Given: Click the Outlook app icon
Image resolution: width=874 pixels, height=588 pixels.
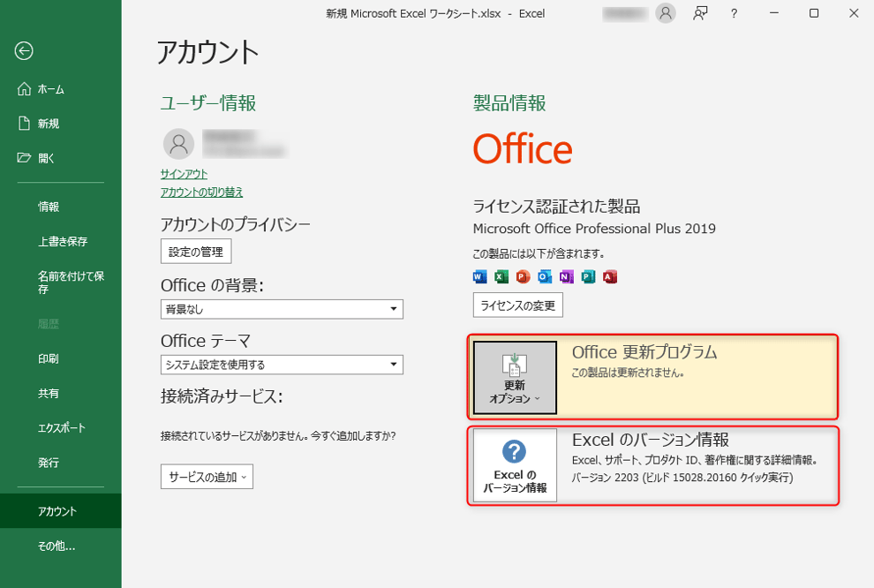Looking at the screenshot, I should pos(545,276).
